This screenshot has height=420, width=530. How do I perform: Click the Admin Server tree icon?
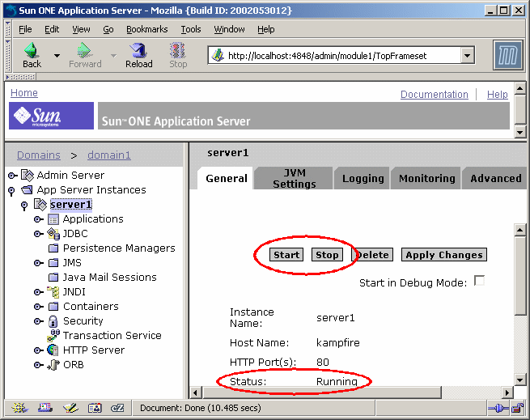pyautogui.click(x=28, y=175)
